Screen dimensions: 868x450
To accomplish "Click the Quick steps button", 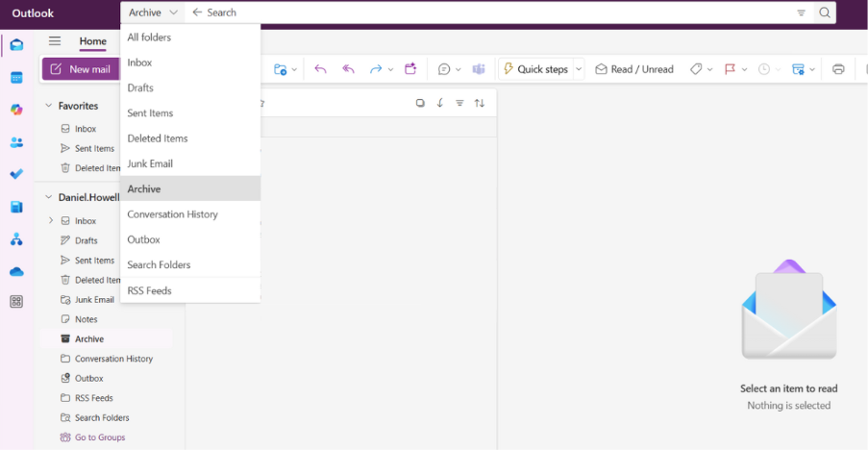I will 535,69.
